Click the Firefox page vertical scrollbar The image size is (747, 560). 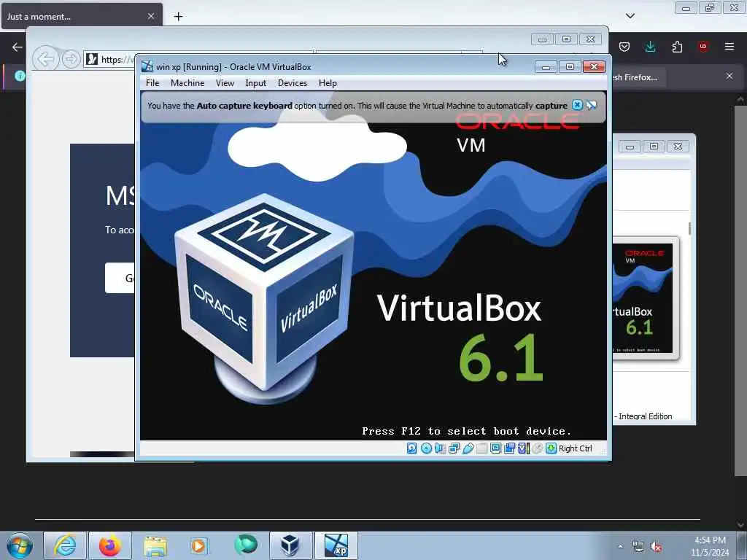(740, 290)
